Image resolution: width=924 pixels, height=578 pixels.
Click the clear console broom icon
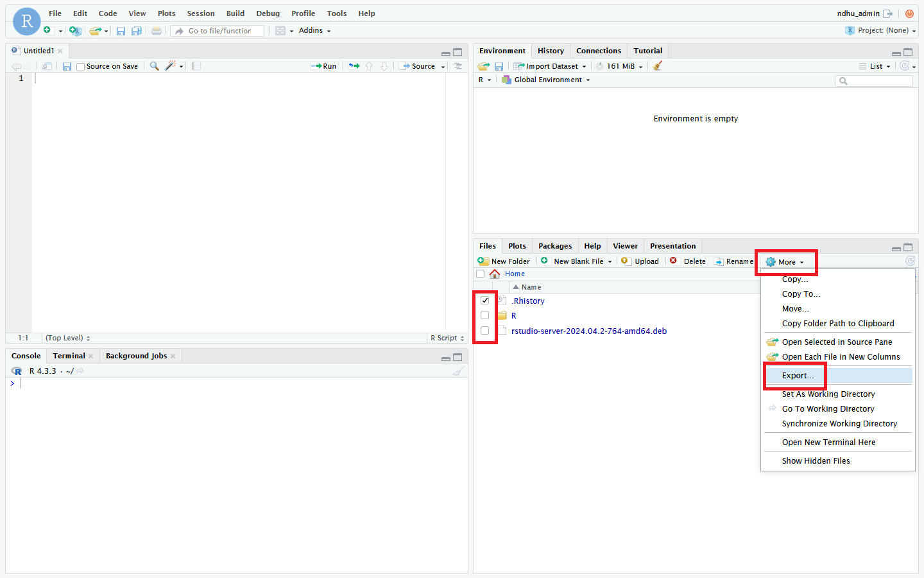click(x=458, y=371)
